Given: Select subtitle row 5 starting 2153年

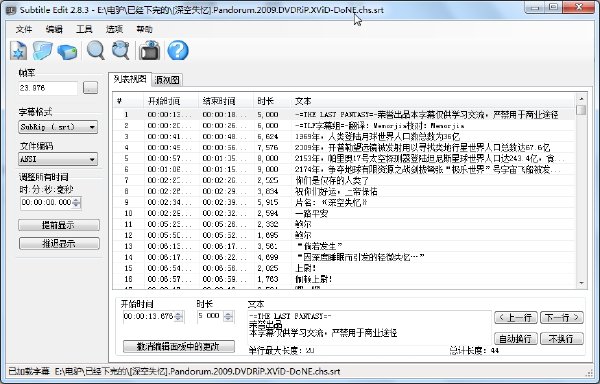Looking at the screenshot, I should [x=344, y=158].
